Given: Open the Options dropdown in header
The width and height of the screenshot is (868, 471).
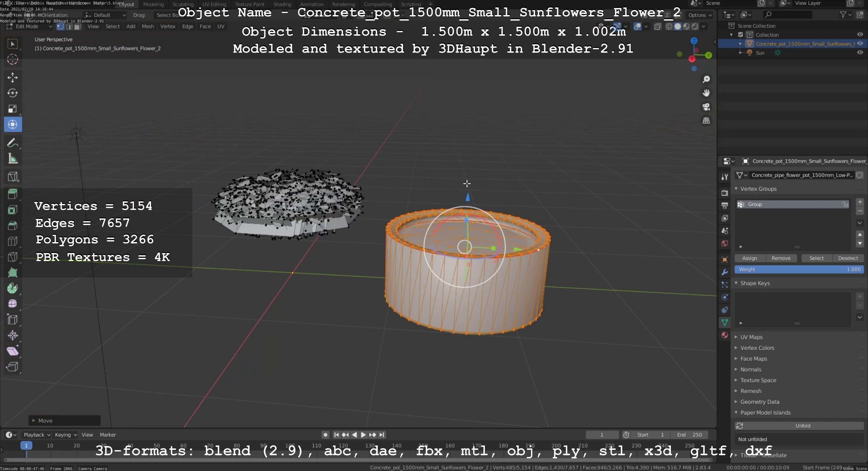Looking at the screenshot, I should coord(700,15).
